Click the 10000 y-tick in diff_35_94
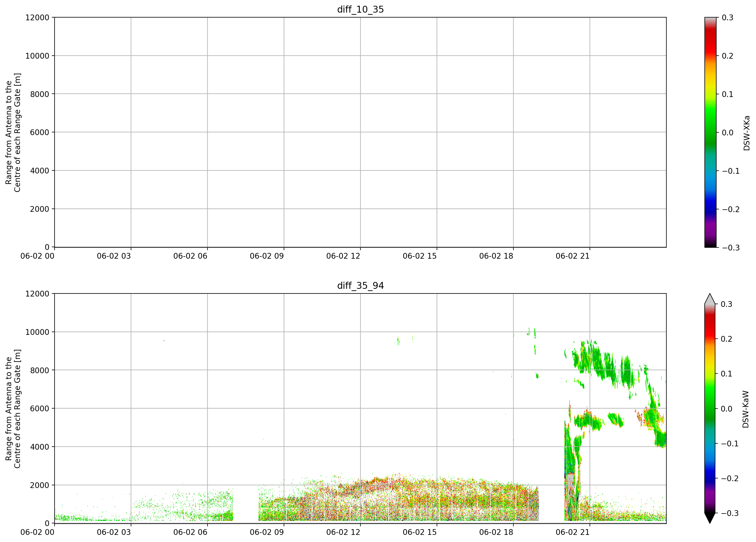Viewport: 756px width, 542px height. point(37,332)
